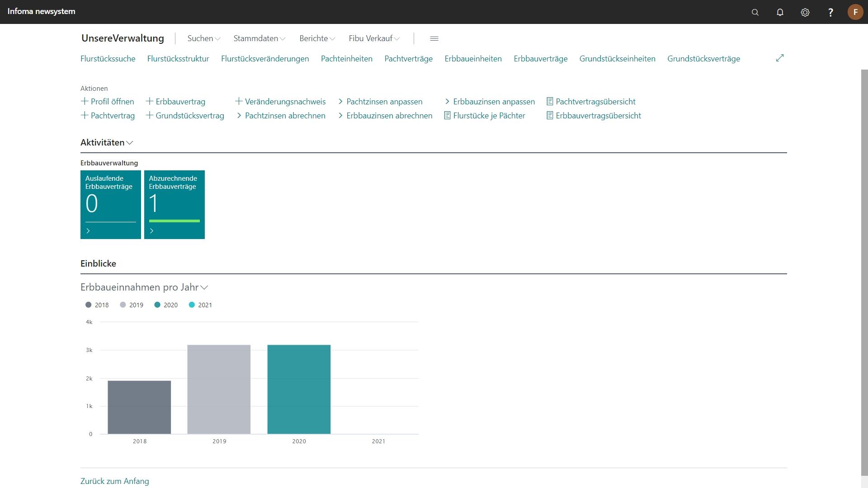Image resolution: width=868 pixels, height=488 pixels.
Task: Open the notifications bell
Action: point(780,12)
